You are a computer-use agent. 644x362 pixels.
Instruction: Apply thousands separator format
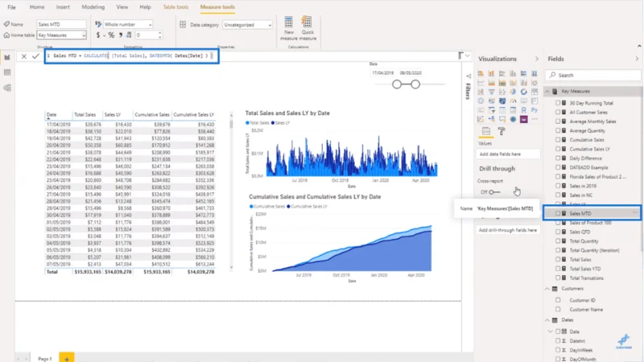click(120, 35)
